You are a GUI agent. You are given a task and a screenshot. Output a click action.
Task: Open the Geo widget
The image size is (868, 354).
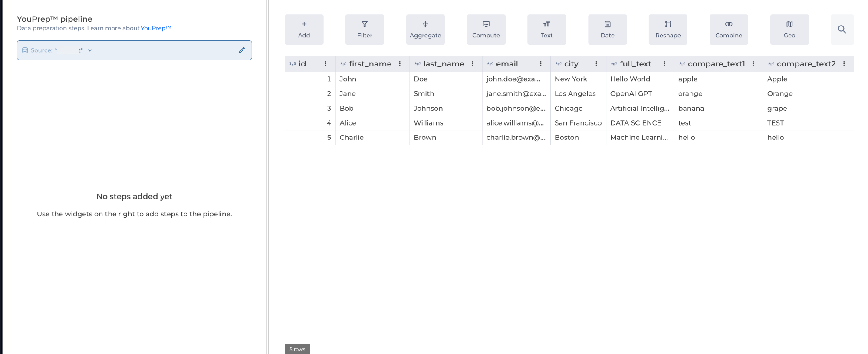[789, 30]
